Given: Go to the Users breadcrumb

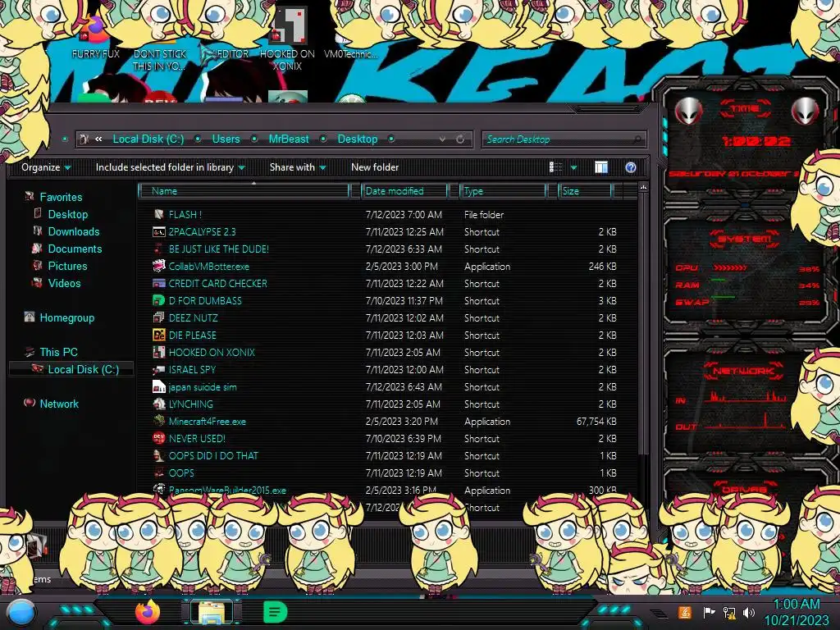Looking at the screenshot, I should tap(226, 139).
